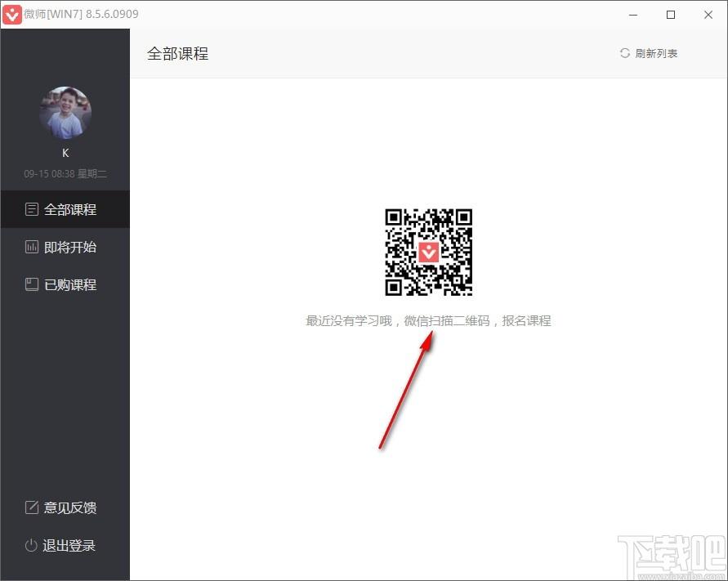Screen dimensions: 728x581
Task: Click the circular refresh icon
Action: click(x=625, y=53)
